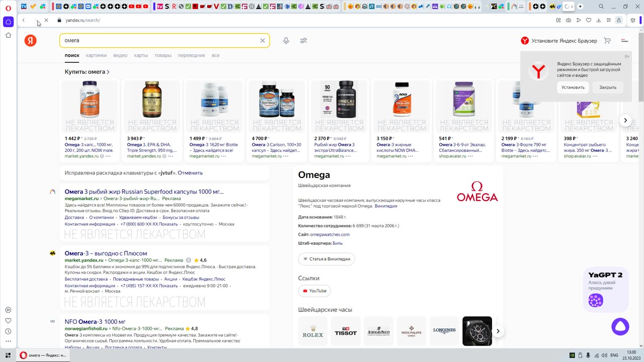
Task: Open the все services tab
Action: pyautogui.click(x=215, y=55)
